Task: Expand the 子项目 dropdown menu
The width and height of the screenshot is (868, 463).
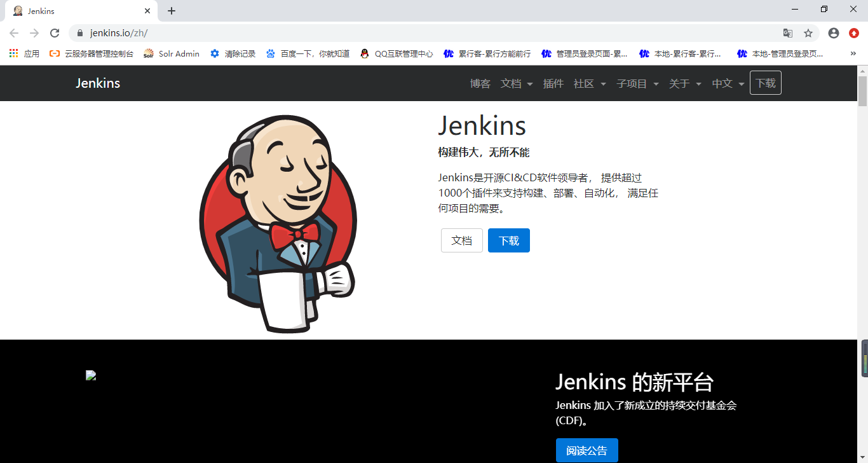Action: [x=637, y=83]
